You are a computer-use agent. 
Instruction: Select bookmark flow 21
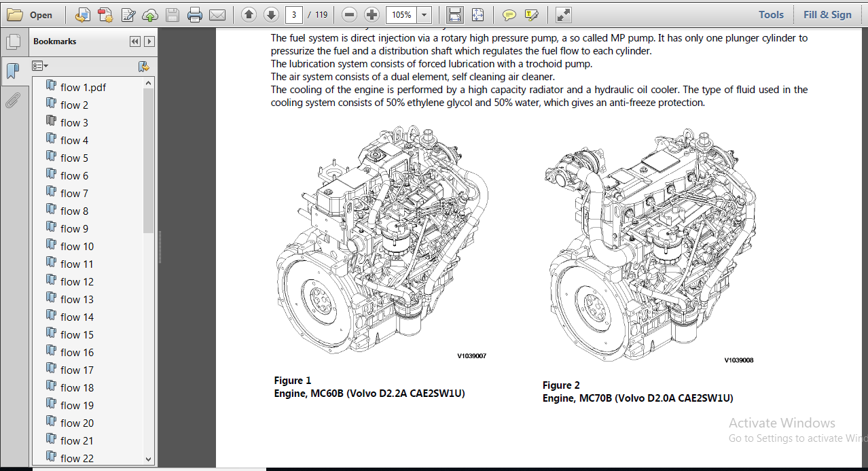click(77, 440)
